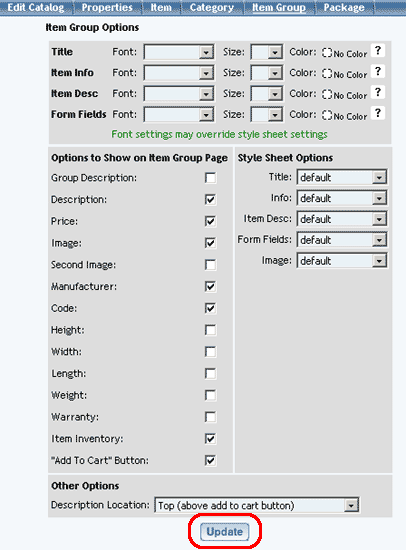Switch to the Category tab
This screenshot has height=550, width=406.
point(212,7)
